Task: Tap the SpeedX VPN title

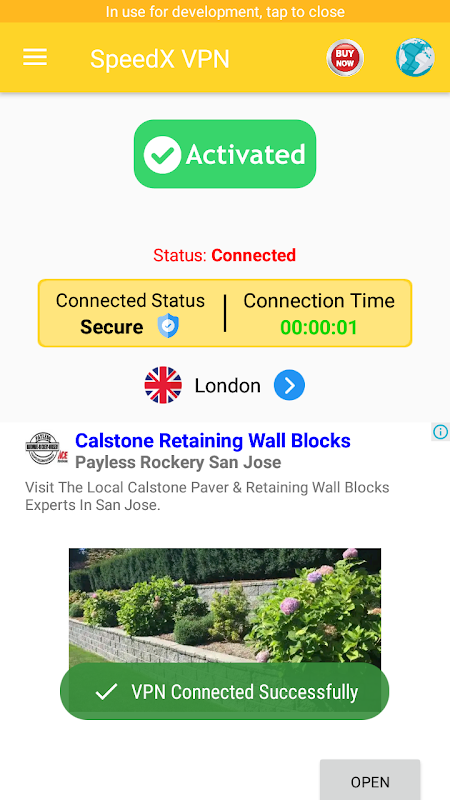Action: [160, 59]
